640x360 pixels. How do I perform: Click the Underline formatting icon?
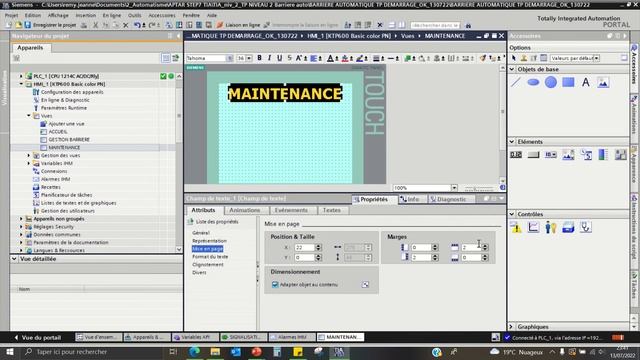(280, 58)
